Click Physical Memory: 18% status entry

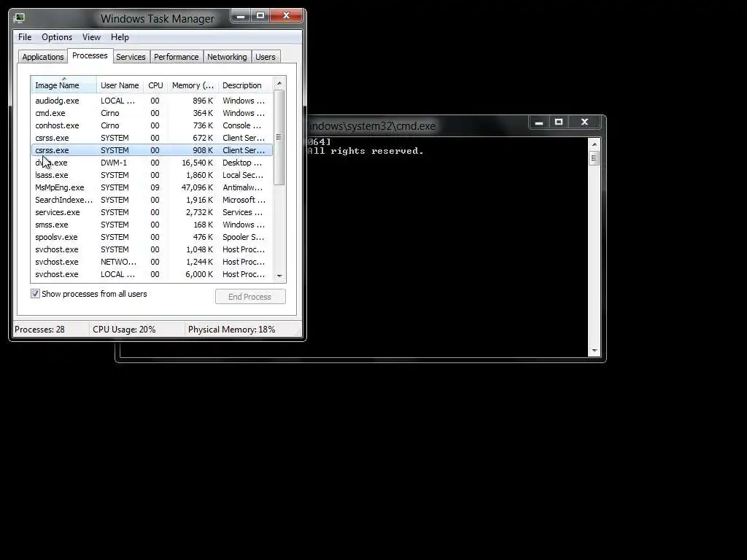[231, 329]
